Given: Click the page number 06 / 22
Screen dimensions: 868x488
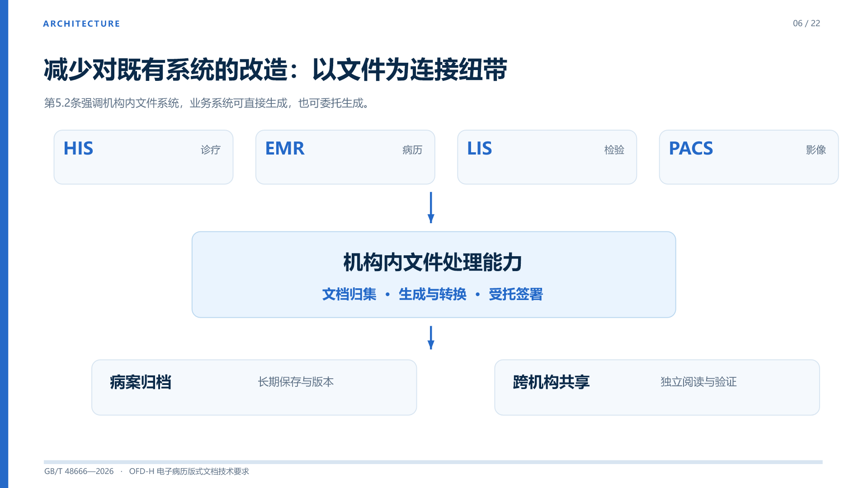Looking at the screenshot, I should click(806, 23).
